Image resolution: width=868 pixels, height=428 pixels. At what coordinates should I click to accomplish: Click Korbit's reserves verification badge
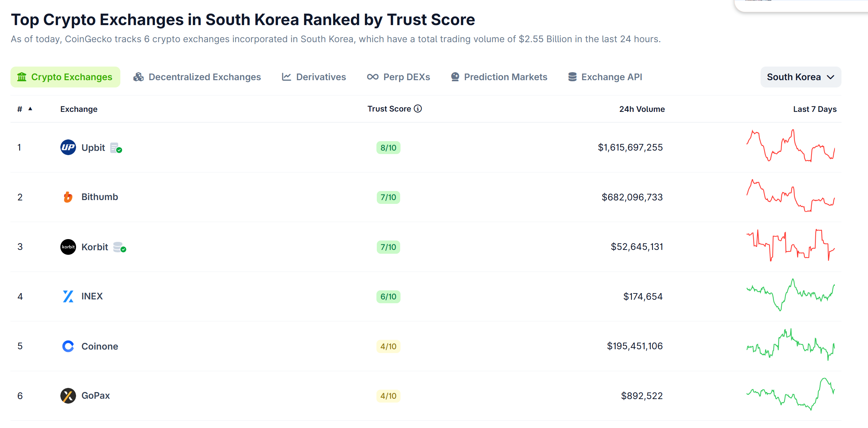pyautogui.click(x=119, y=247)
